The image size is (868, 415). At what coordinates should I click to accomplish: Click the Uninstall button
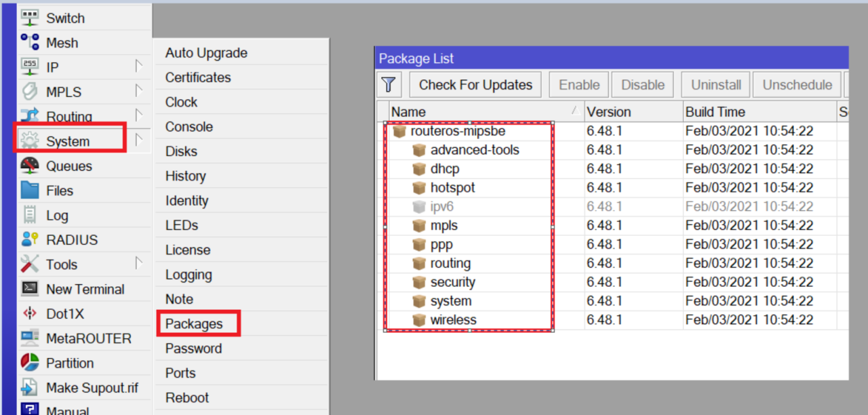pyautogui.click(x=715, y=84)
